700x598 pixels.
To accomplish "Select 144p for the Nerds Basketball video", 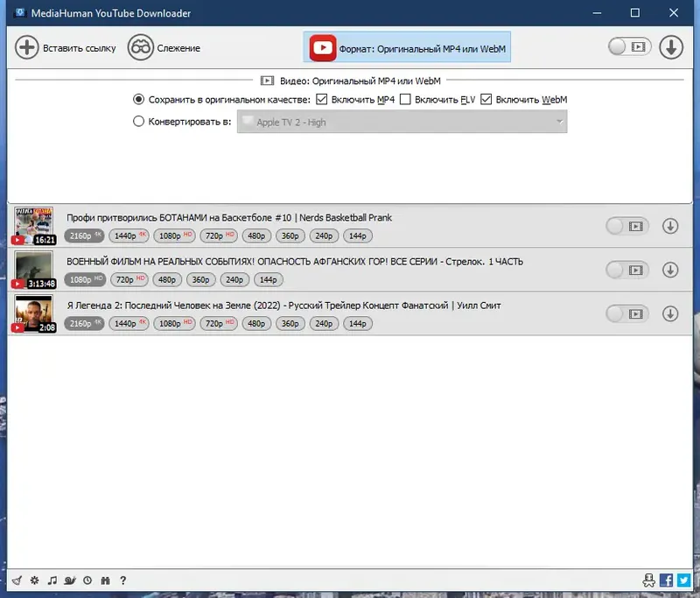I will pyautogui.click(x=358, y=236).
